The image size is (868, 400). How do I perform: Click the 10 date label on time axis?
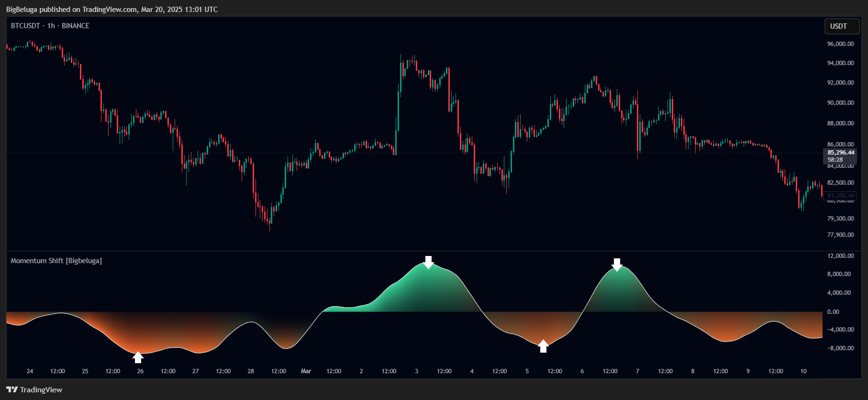pos(803,371)
